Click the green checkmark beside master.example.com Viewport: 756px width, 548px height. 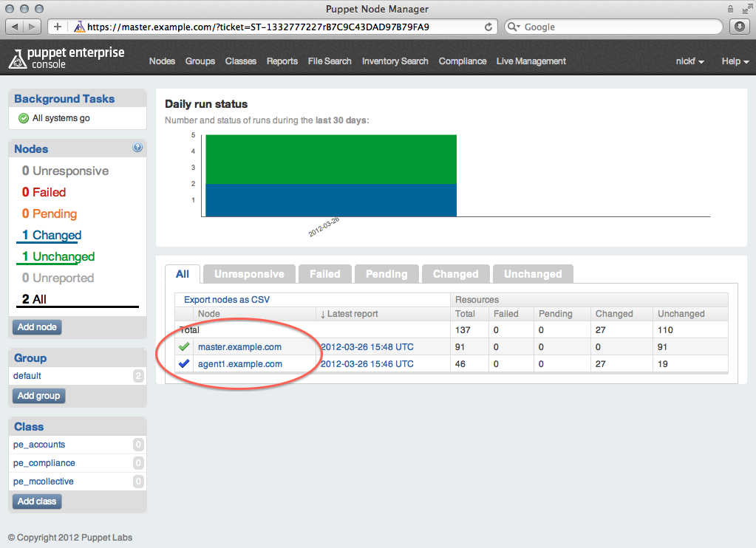[184, 346]
